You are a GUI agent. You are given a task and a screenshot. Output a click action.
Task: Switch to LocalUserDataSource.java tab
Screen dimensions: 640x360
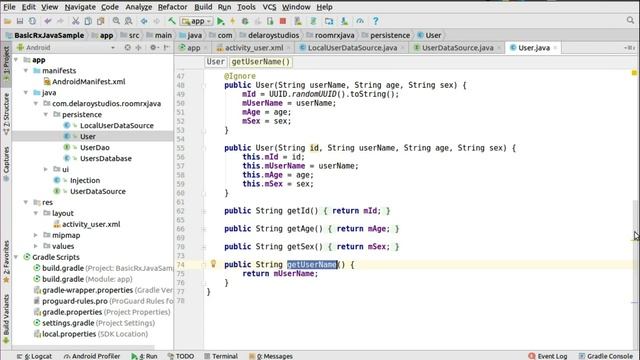click(351, 48)
